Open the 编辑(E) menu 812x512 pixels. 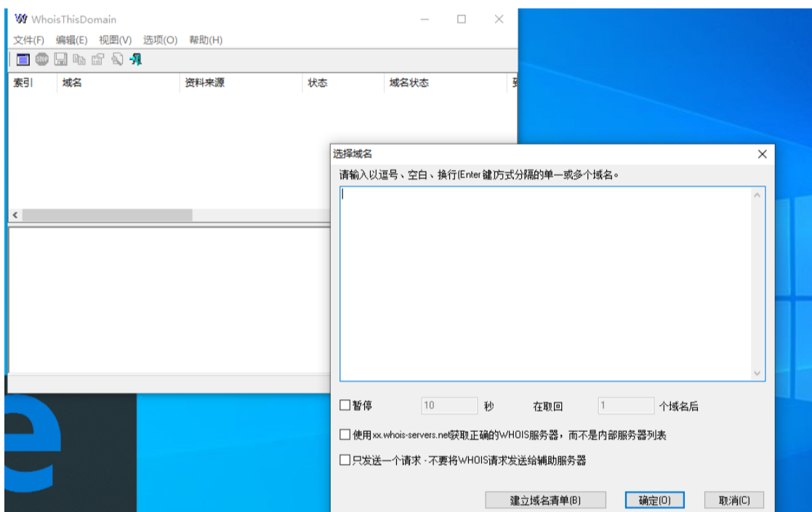(x=71, y=40)
